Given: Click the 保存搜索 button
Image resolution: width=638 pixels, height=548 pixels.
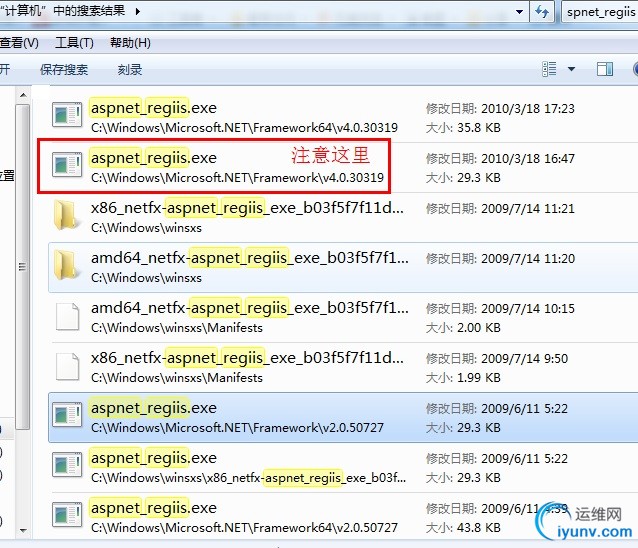Looking at the screenshot, I should click(64, 70).
